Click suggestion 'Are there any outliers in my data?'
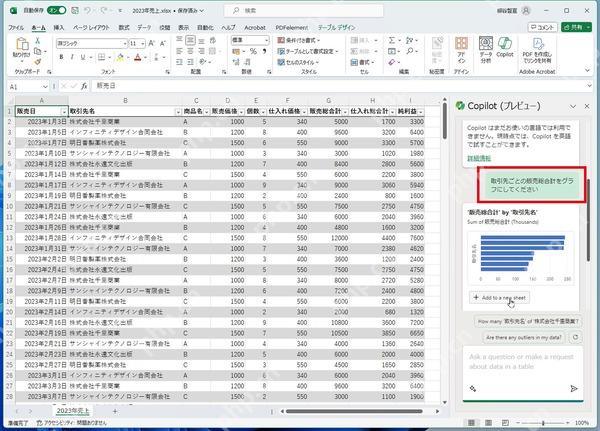600x431 pixels. [523, 338]
